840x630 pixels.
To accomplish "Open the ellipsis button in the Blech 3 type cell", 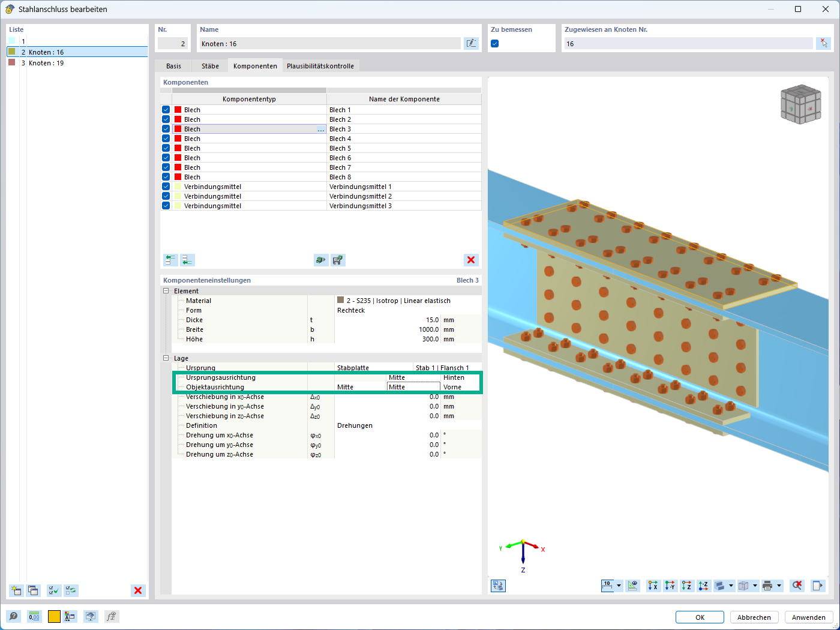I will pos(321,129).
